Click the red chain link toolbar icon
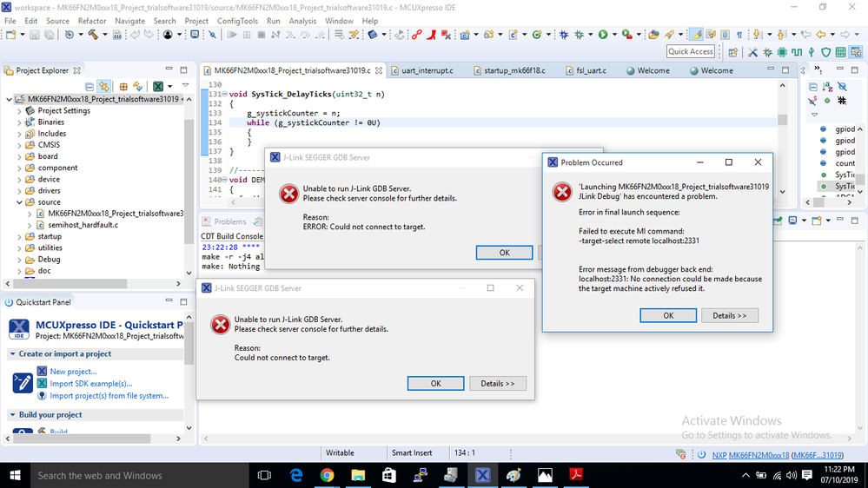This screenshot has width=868, height=488. 416,35
